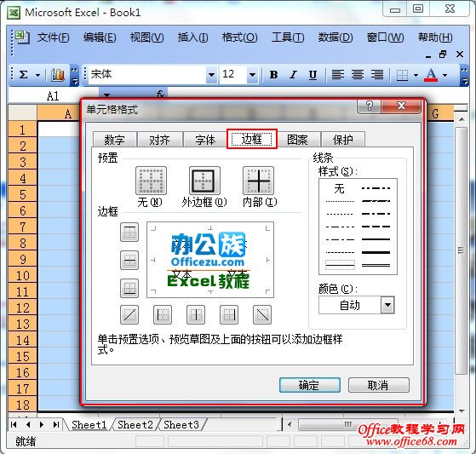The height and width of the screenshot is (454, 476).
Task: Switch to the Sheet3 tab
Action: (x=181, y=424)
